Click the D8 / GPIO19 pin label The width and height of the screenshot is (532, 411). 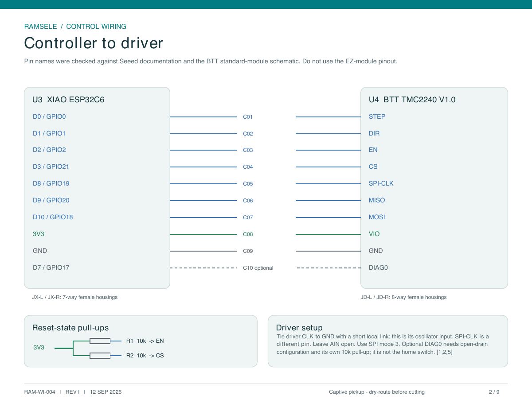51,183
